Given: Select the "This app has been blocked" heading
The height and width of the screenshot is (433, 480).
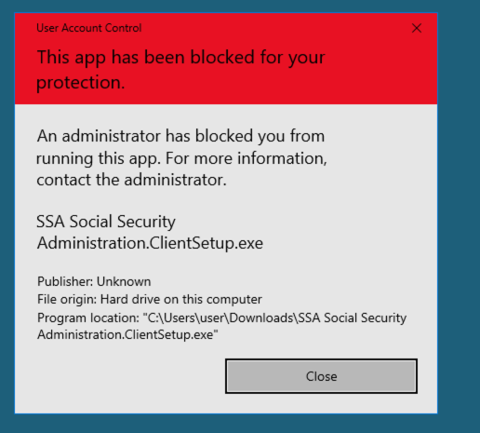Looking at the screenshot, I should [181, 57].
